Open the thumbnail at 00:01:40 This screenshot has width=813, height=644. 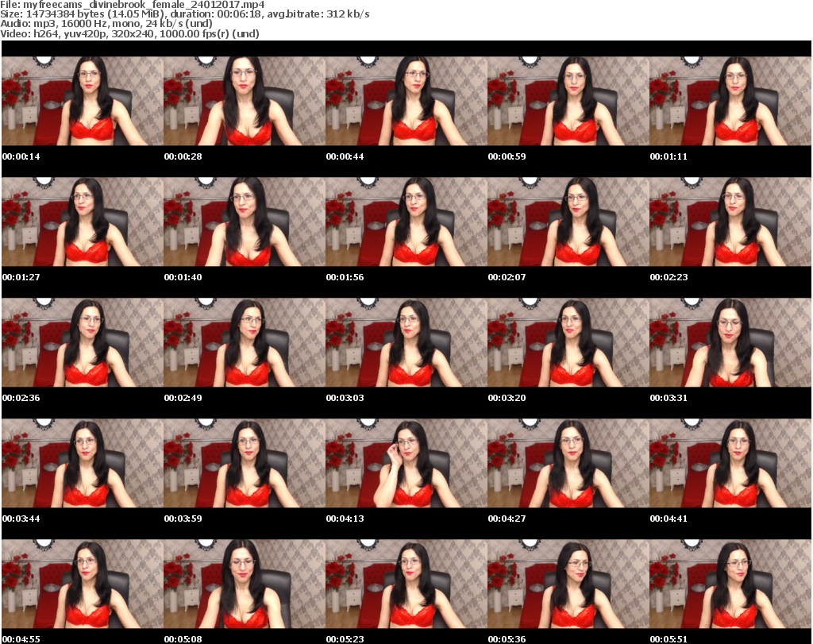click(245, 222)
